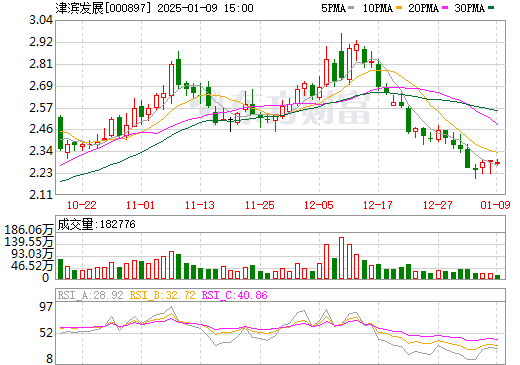Image resolution: width=520 pixels, height=365 pixels.
Task: Click the chart title 津滨发展[000897]
Action: (103, 8)
